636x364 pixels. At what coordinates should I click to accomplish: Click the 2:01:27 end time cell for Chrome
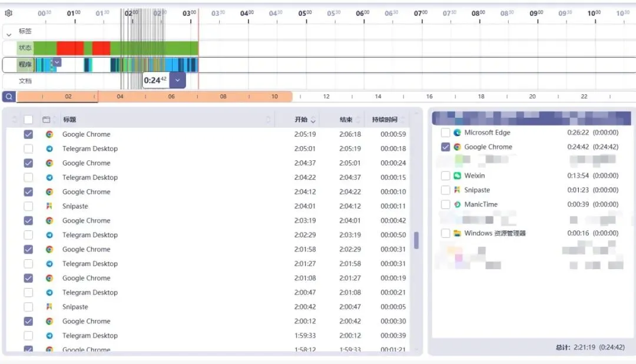coord(350,278)
